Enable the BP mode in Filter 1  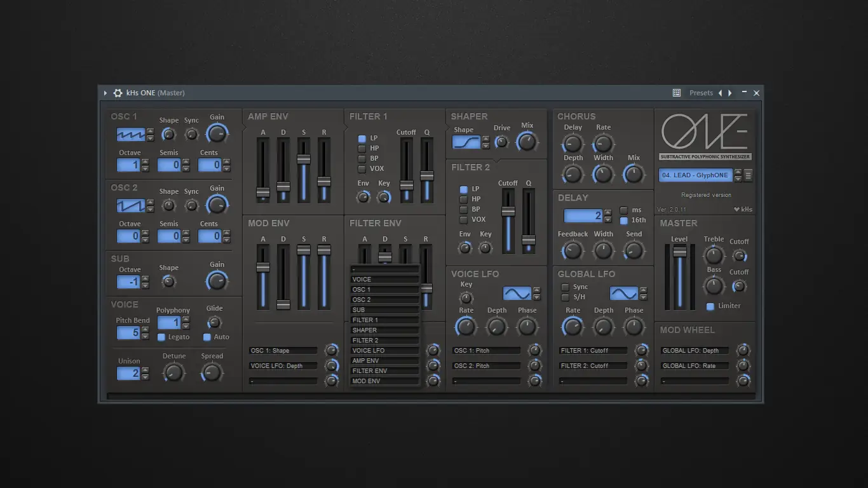[x=362, y=159]
